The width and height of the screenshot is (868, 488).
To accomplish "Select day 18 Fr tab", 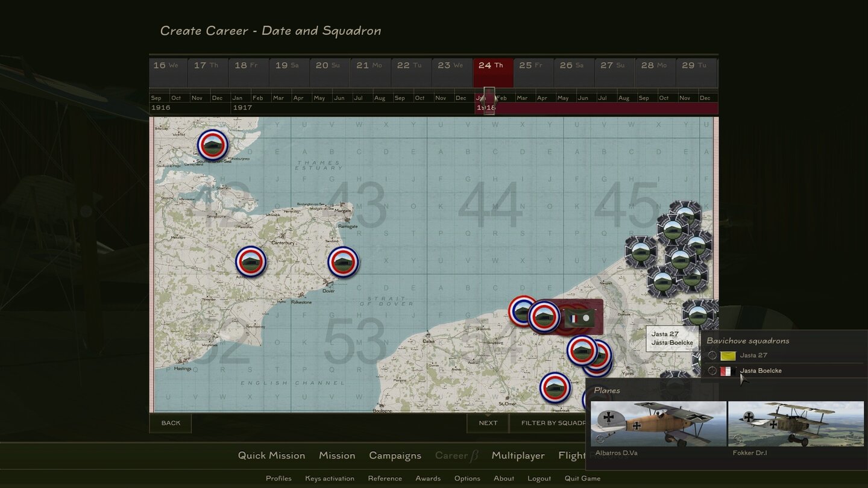I will click(249, 73).
